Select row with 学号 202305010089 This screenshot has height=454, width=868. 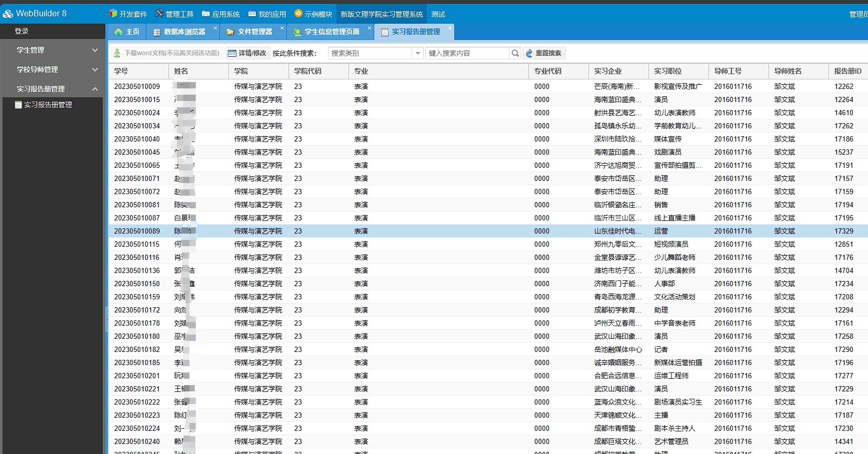coord(488,231)
